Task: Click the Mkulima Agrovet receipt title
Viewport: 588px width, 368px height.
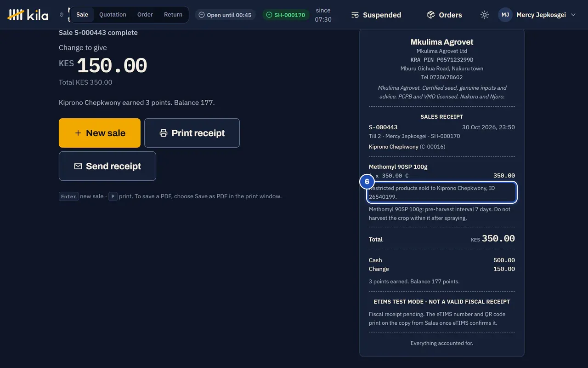Action: (442, 42)
